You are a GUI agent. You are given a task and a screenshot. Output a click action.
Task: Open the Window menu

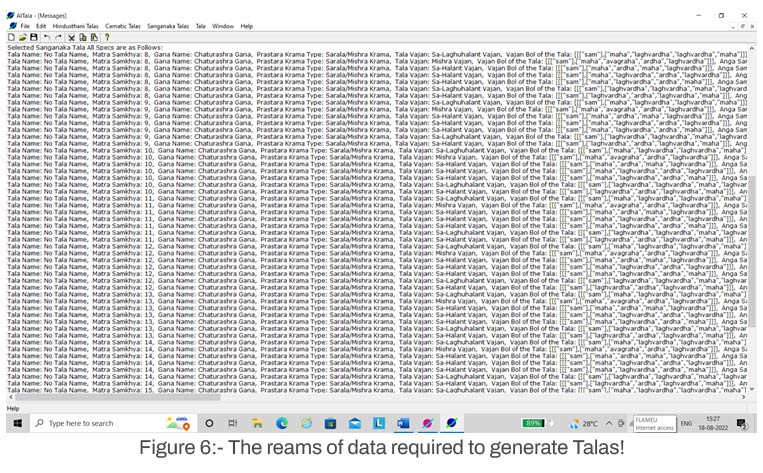pos(222,26)
